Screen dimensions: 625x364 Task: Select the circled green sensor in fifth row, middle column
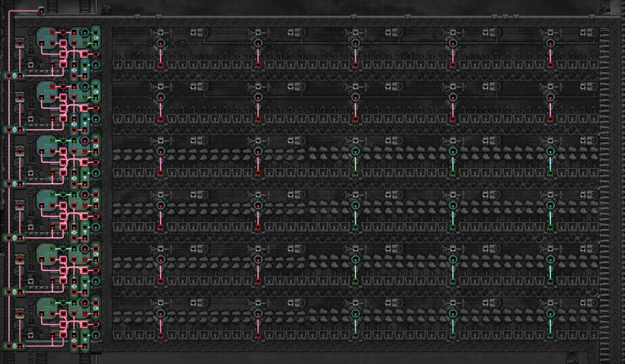click(355, 259)
